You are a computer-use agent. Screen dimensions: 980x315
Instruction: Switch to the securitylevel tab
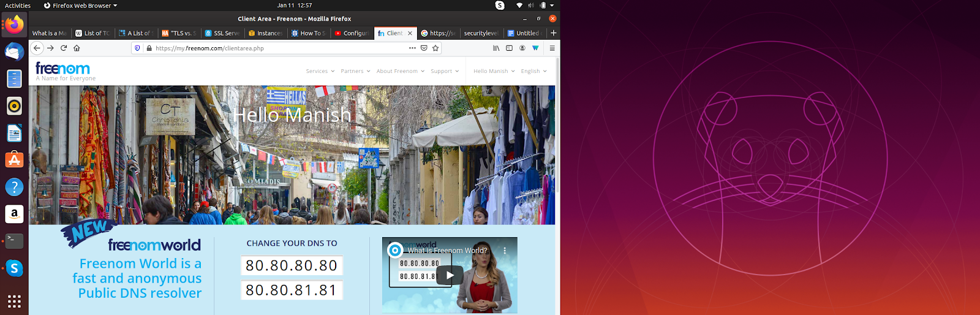pos(481,33)
